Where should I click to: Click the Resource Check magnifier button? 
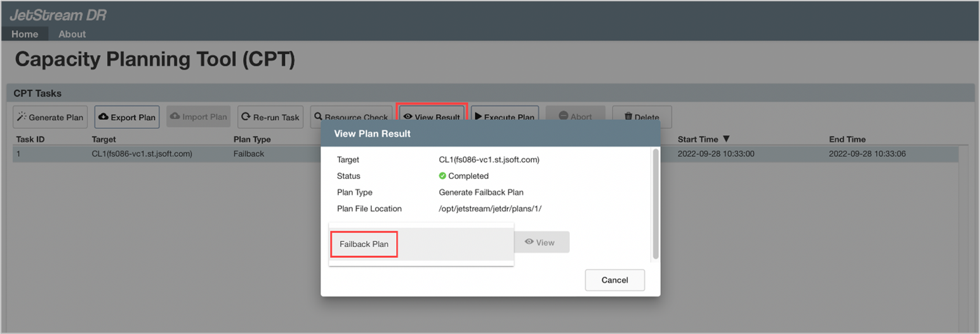(x=350, y=116)
